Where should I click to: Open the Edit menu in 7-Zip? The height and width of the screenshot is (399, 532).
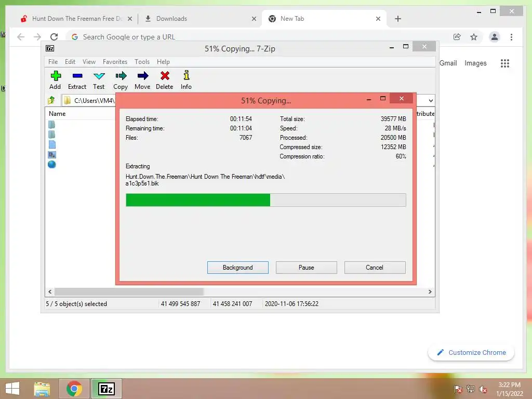coord(70,62)
